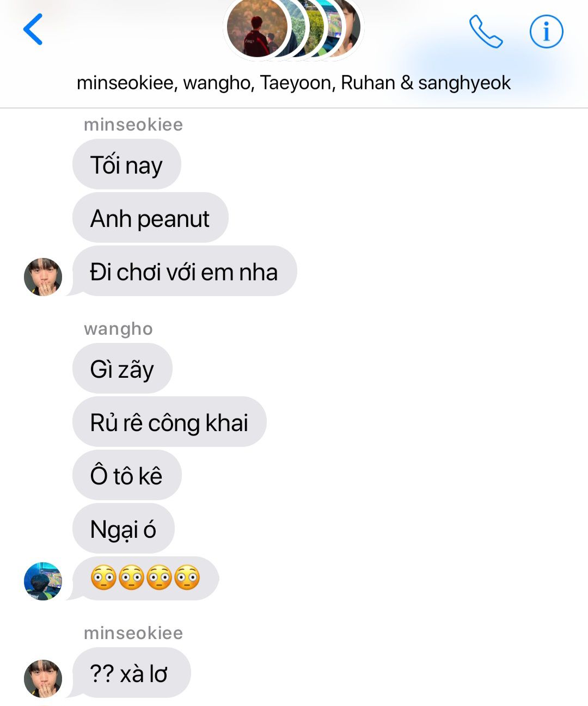
Task: Tap the "Gì zãy" message bubble
Action: coord(122,369)
